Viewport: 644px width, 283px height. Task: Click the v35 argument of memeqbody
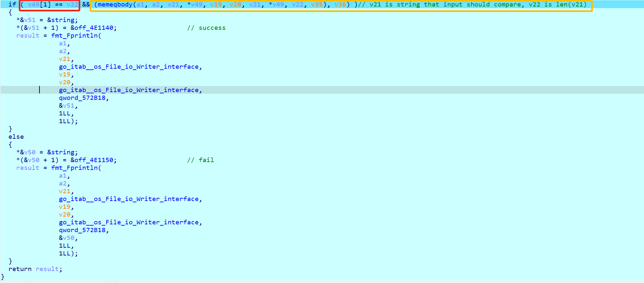tap(317, 5)
